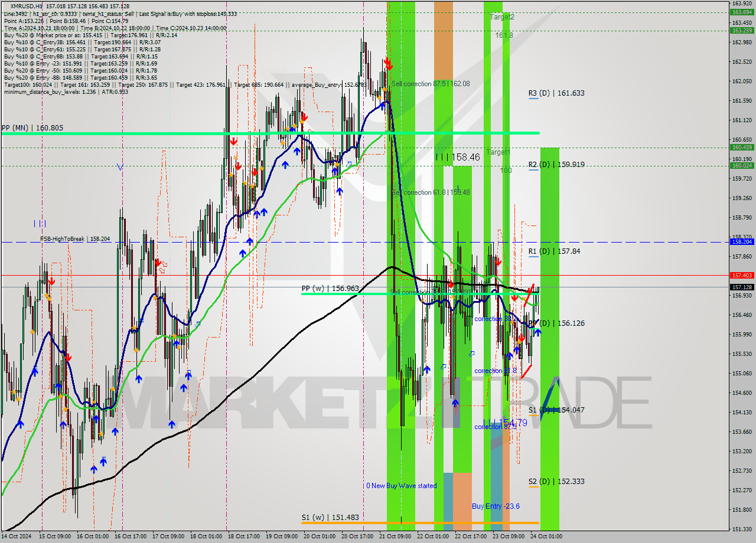Click the 24 Oct 01:00 time label

pos(547,537)
